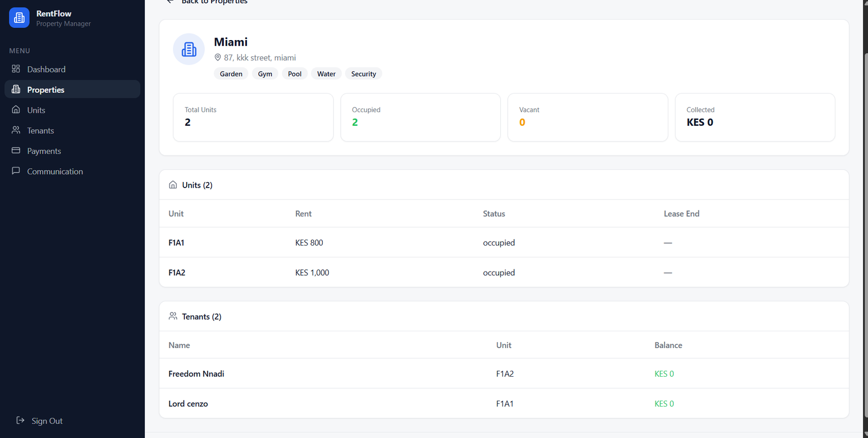Click the Lease End column header
868x438 pixels.
pos(681,214)
